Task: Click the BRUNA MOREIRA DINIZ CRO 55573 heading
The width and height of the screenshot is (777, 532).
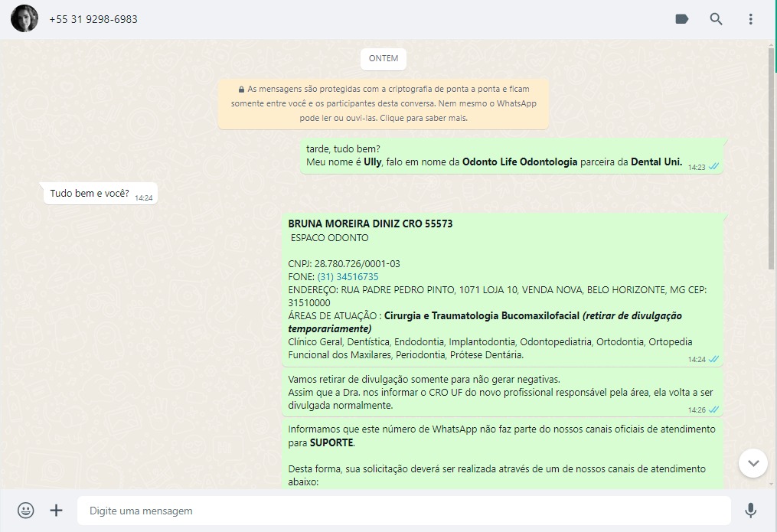Action: [x=371, y=224]
